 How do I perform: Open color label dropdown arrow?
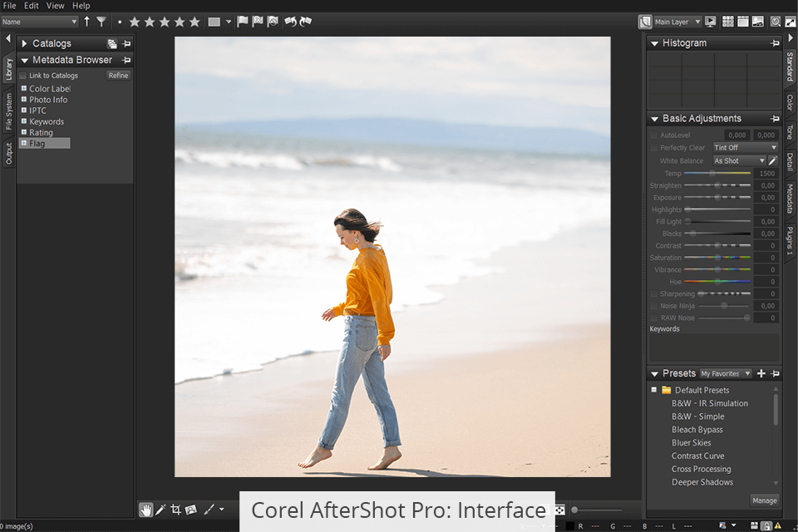(x=228, y=22)
